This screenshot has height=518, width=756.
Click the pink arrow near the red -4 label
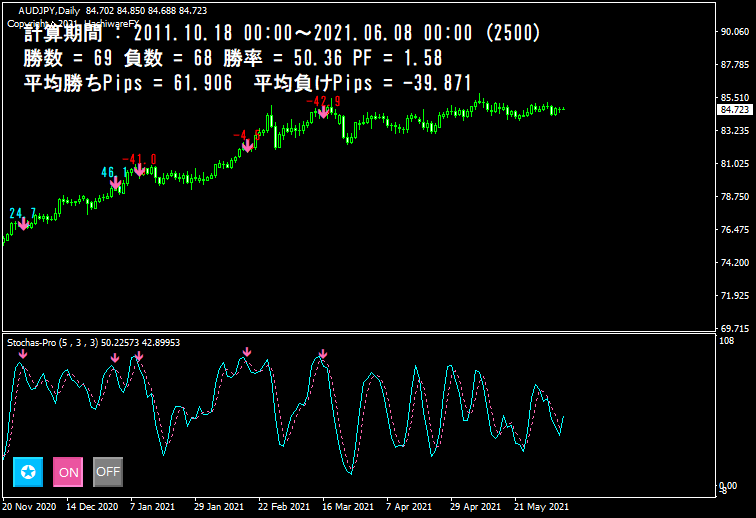coord(247,146)
